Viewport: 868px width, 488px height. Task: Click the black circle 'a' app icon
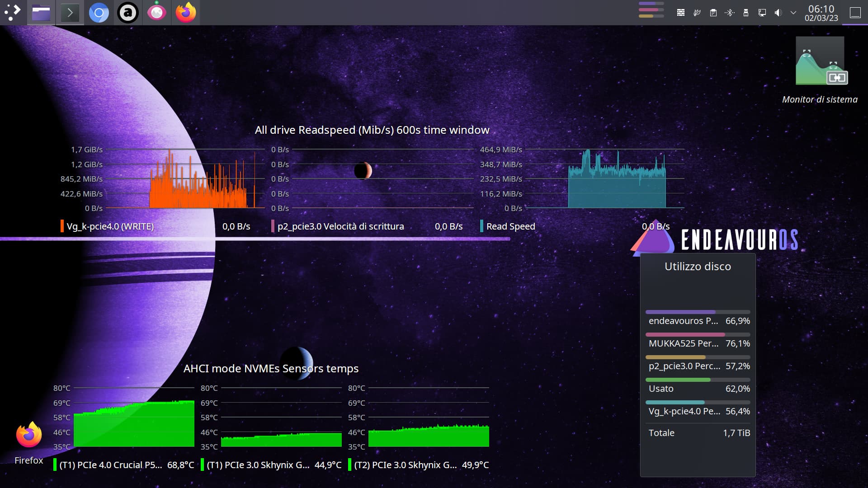click(128, 13)
